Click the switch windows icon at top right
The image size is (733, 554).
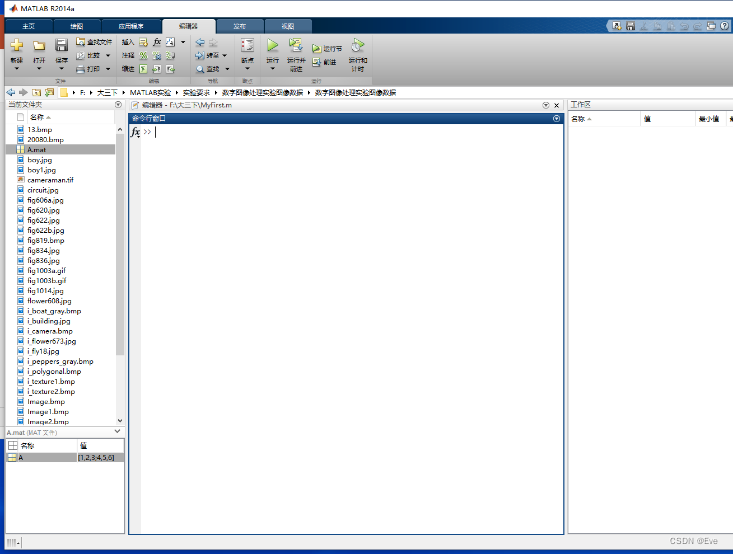(x=711, y=26)
